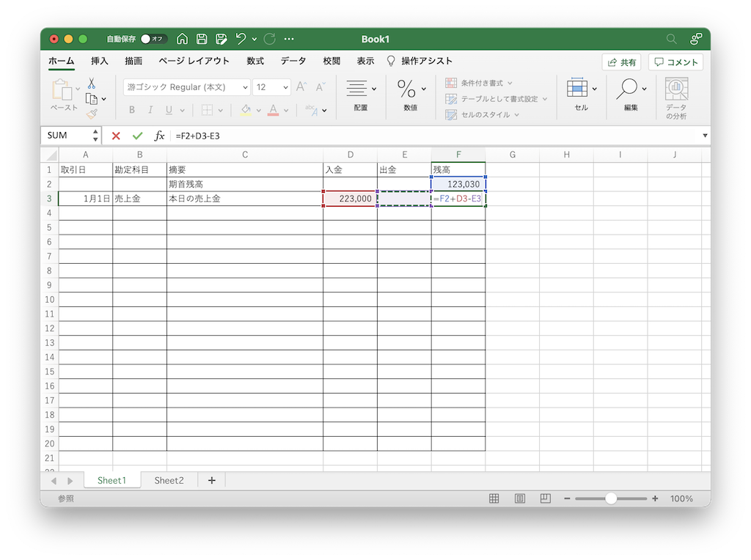Click the search magnifier in title bar

click(671, 39)
